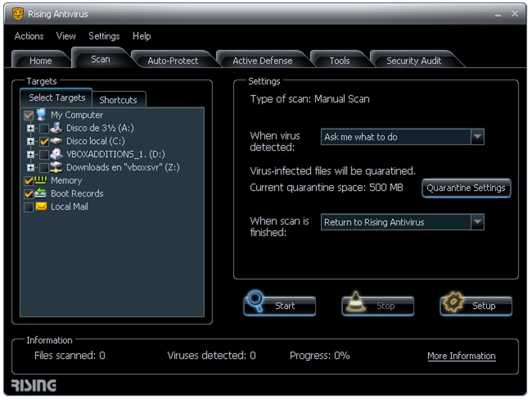532x400 pixels.
Task: Open the Active Defense tab
Action: [x=262, y=61]
